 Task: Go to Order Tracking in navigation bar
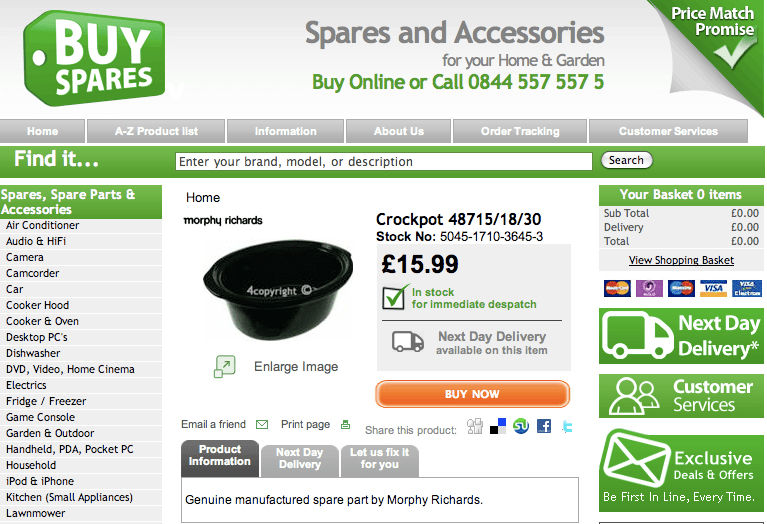520,131
